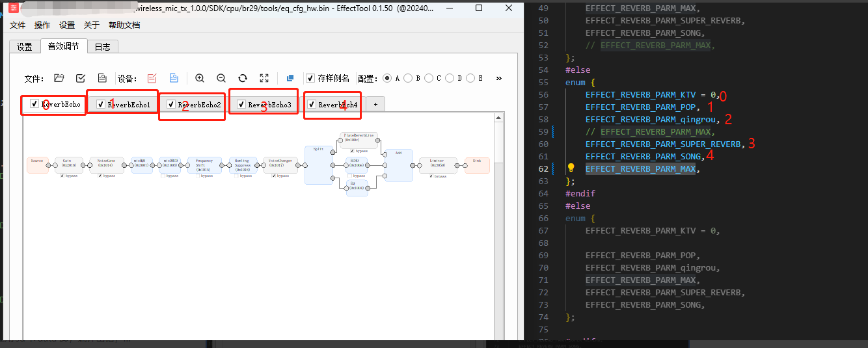Viewport: 868px width, 348px height.
Task: Switch to the 日志 tab
Action: 102,47
